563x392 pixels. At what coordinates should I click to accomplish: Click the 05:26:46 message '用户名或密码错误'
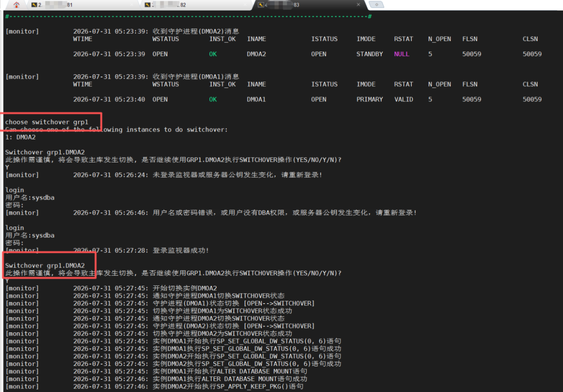tap(284, 213)
